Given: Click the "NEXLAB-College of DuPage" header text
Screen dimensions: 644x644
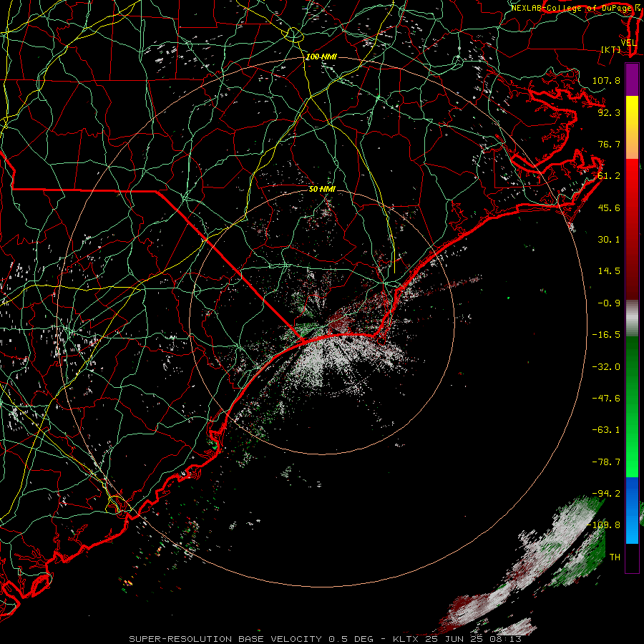Looking at the screenshot, I should 572,8.
